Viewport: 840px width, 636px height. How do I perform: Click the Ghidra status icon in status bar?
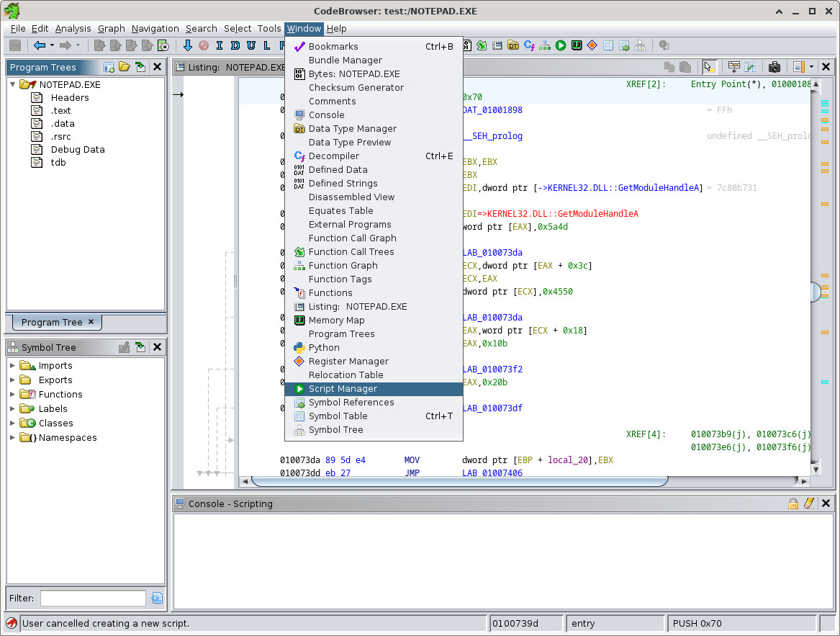[x=12, y=623]
